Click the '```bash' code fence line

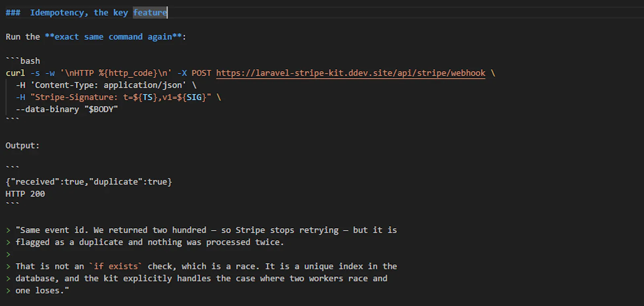[23, 61]
